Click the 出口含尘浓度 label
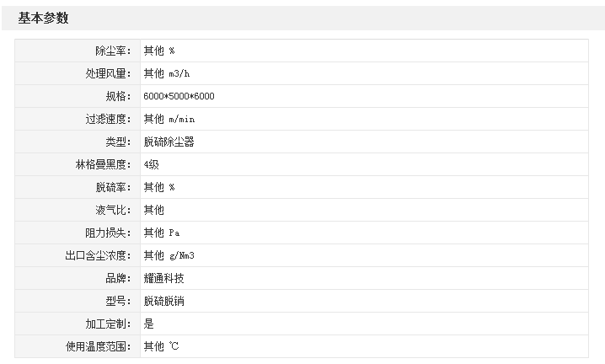 tap(99, 255)
